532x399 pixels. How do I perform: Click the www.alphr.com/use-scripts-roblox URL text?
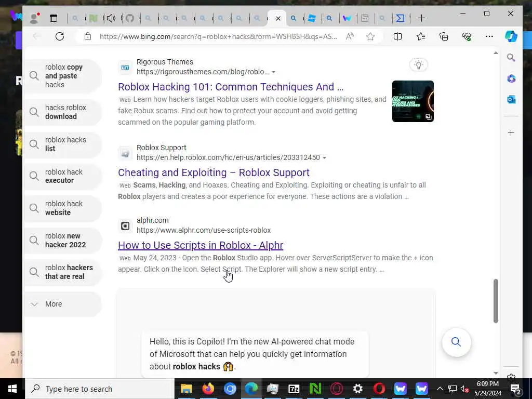coord(204,230)
